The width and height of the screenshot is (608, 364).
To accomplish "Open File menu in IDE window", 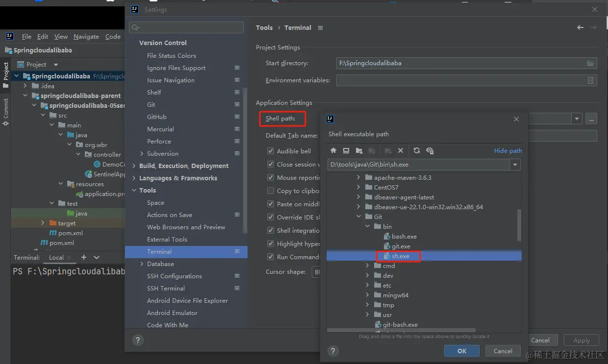I will click(26, 37).
